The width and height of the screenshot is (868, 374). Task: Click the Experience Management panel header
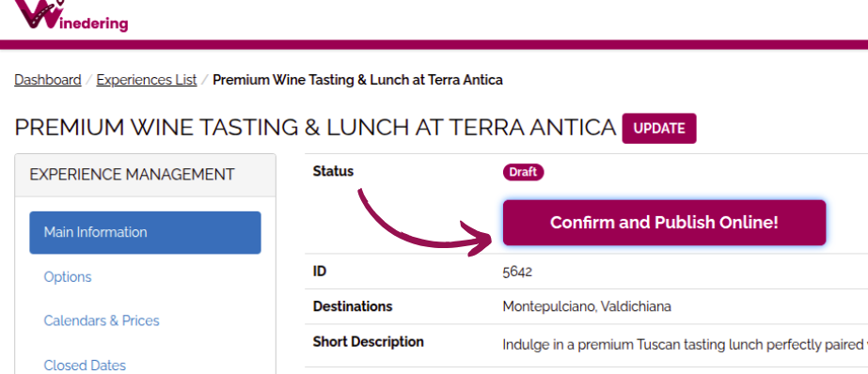(145, 175)
